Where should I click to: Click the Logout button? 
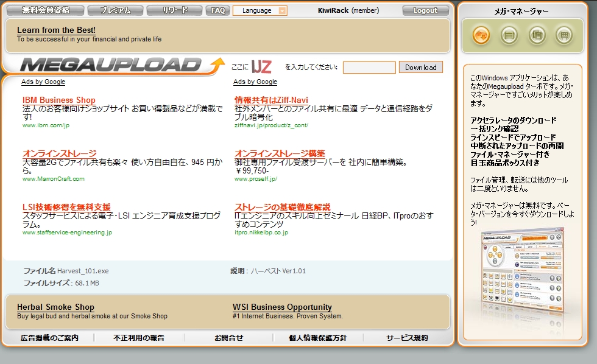(425, 10)
